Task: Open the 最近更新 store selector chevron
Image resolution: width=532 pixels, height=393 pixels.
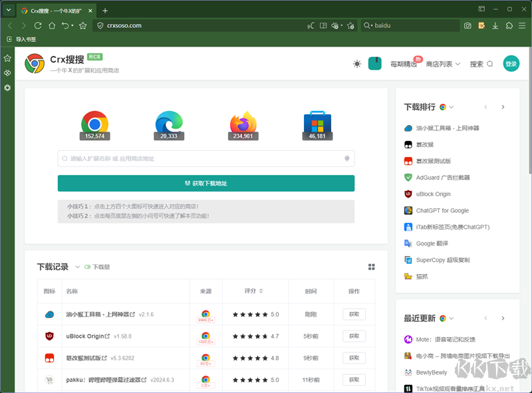Action: [452, 319]
